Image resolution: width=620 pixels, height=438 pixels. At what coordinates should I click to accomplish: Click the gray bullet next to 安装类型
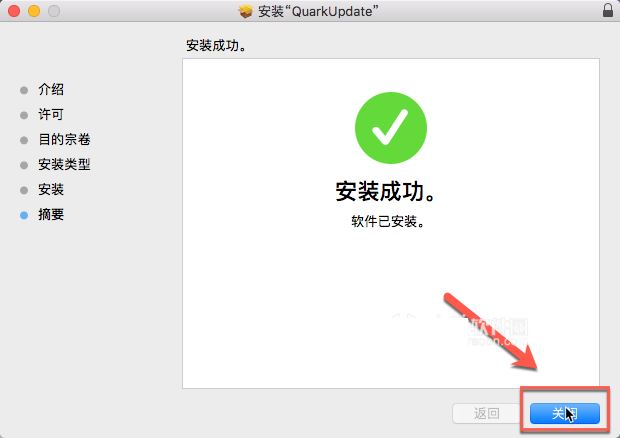[x=24, y=165]
